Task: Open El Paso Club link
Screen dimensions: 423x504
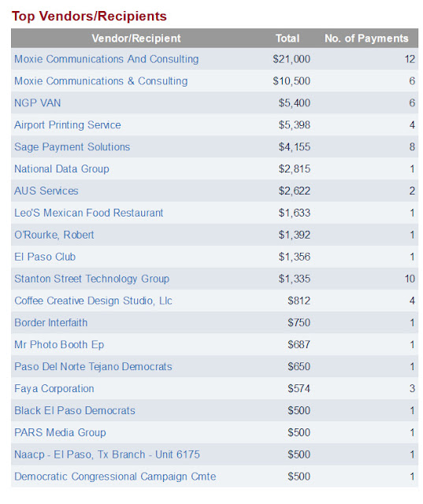Action: pos(45,257)
